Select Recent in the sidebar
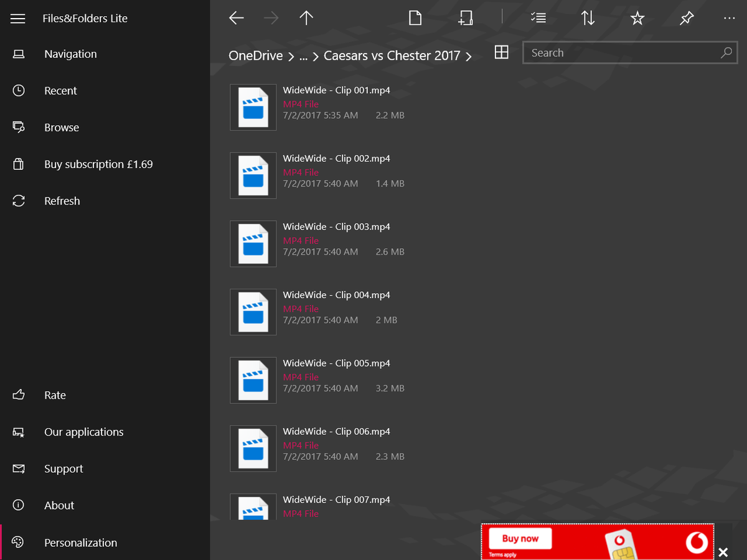The height and width of the screenshot is (560, 747). coord(60,90)
